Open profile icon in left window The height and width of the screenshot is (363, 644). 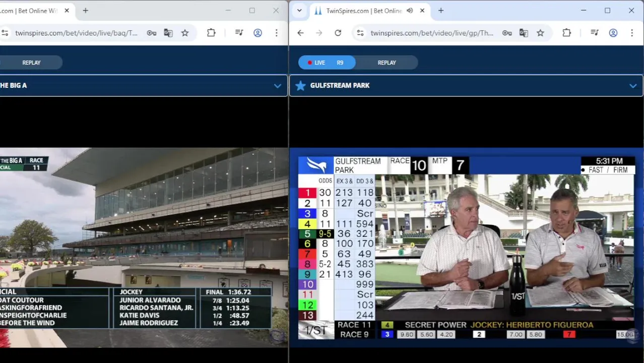pos(257,33)
